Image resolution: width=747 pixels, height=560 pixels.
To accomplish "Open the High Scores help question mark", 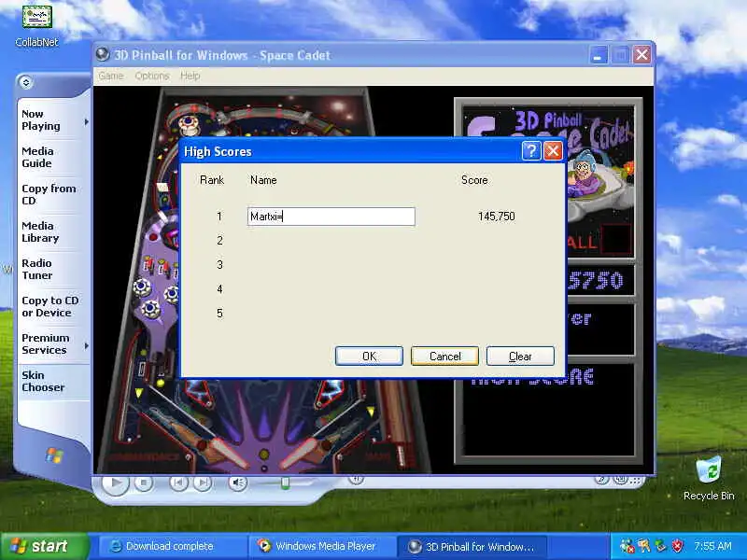I will [531, 151].
